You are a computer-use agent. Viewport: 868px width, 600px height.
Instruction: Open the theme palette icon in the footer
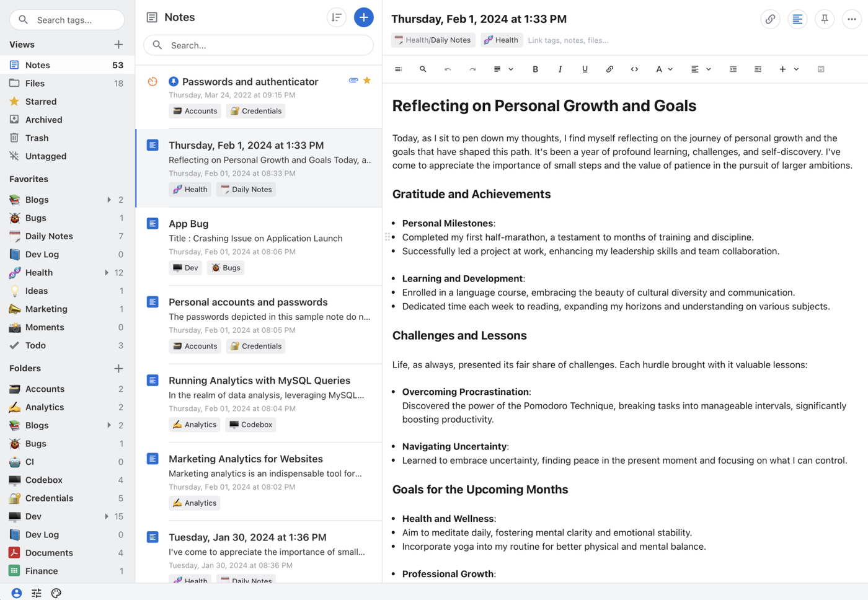coord(56,593)
